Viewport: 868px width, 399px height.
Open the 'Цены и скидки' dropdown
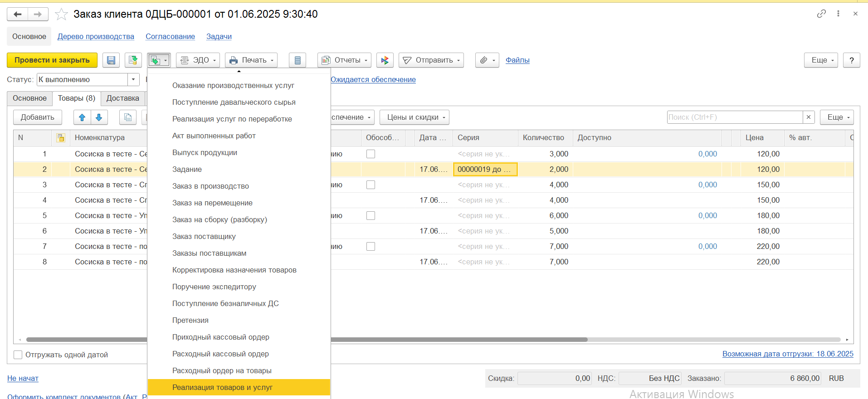414,117
